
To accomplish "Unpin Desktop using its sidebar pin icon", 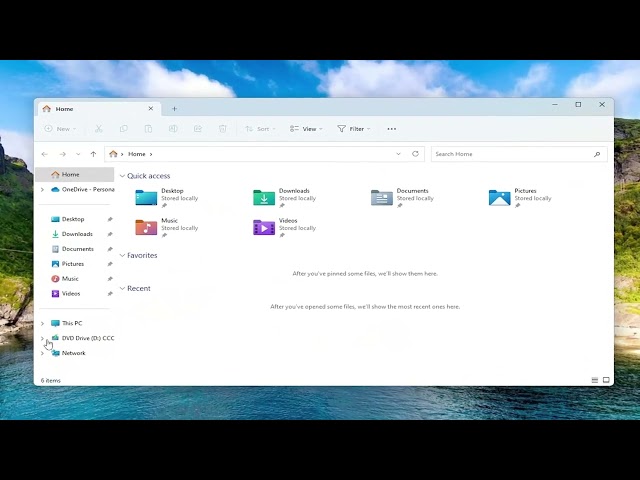I will 110,219.
